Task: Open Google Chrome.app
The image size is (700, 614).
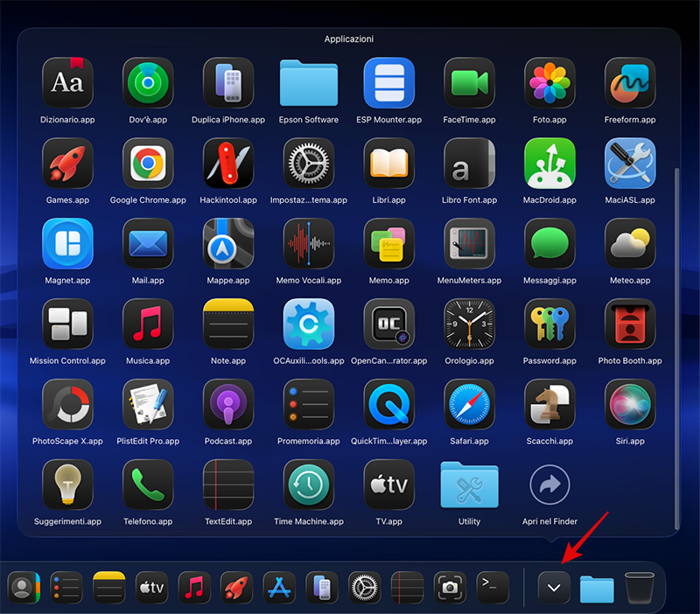Action: click(148, 164)
